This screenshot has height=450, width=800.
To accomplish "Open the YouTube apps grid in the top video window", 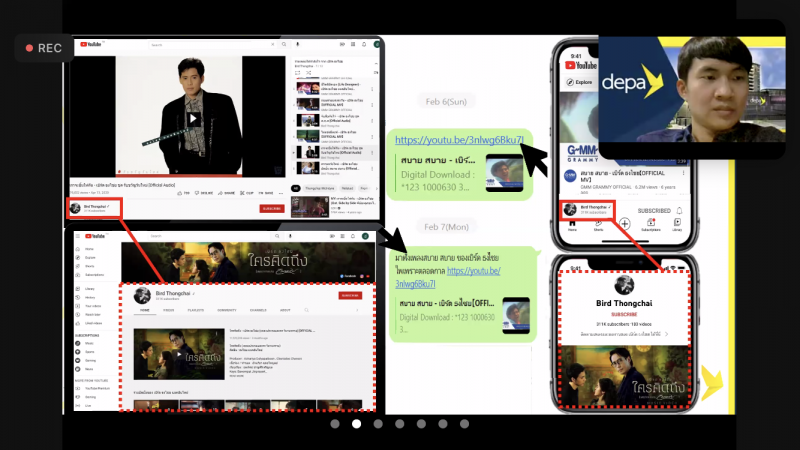I will 353,44.
